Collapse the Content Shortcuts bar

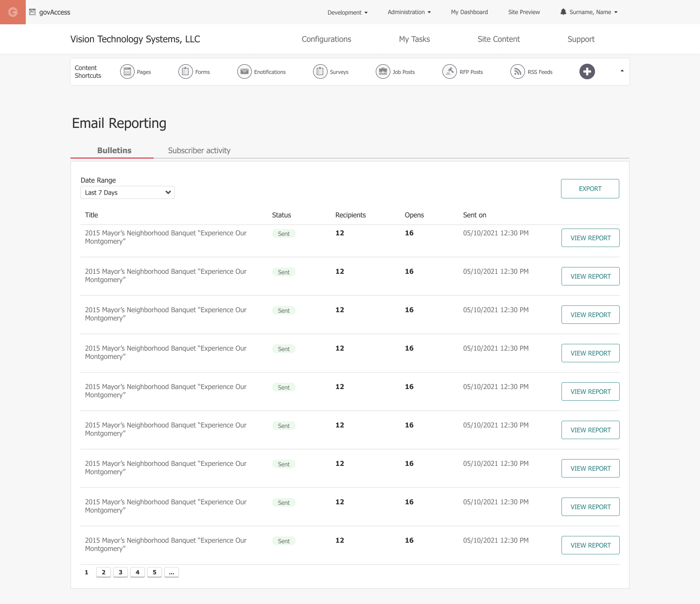621,71
